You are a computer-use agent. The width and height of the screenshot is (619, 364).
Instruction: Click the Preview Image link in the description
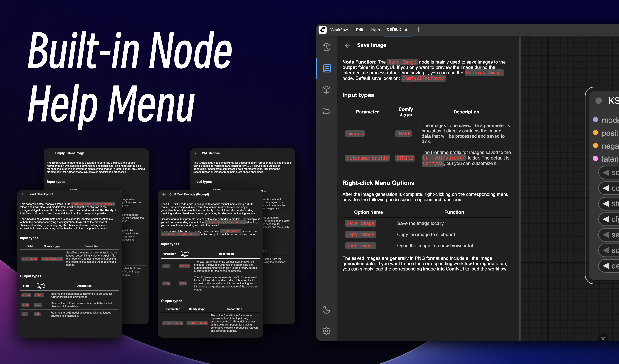[484, 73]
